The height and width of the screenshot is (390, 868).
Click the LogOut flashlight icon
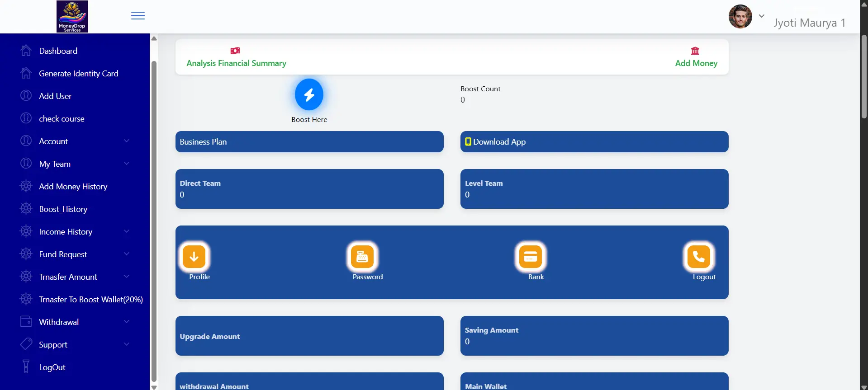(x=26, y=367)
